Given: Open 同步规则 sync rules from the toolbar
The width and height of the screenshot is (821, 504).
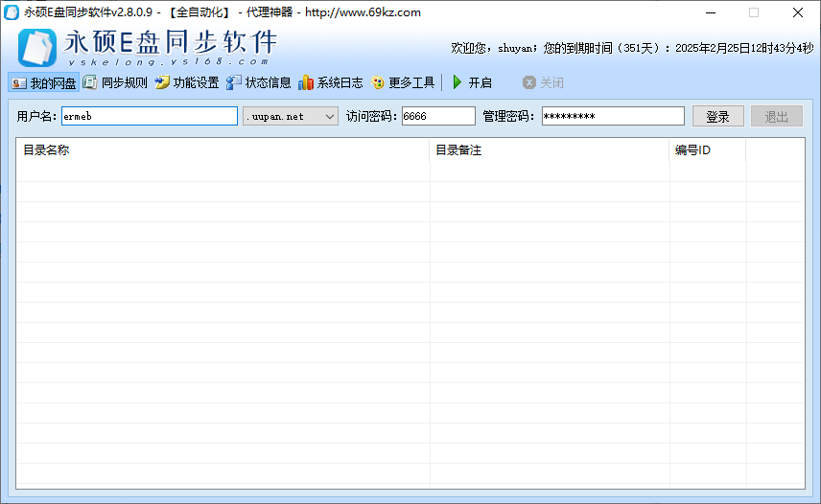Looking at the screenshot, I should tap(116, 83).
